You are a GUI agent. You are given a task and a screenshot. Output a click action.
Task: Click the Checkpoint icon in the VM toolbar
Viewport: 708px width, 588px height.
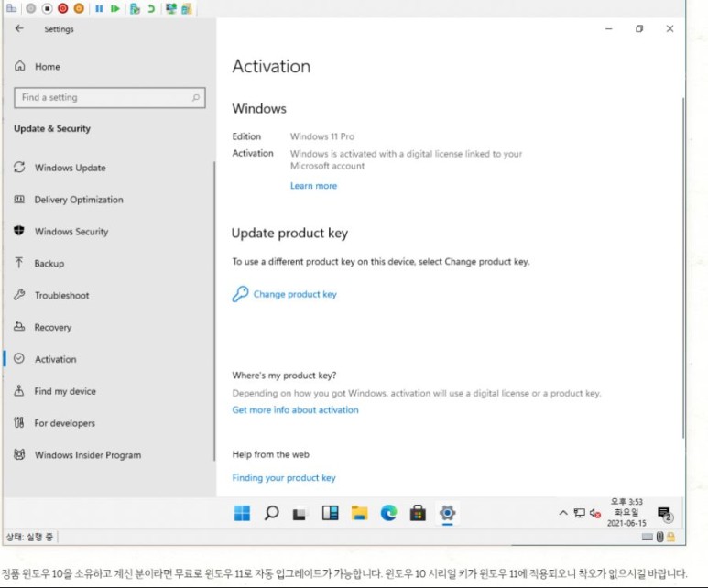(135, 8)
